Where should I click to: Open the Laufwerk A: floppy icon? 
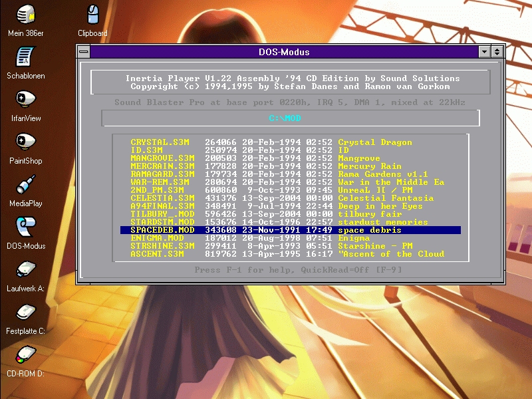click(x=26, y=276)
